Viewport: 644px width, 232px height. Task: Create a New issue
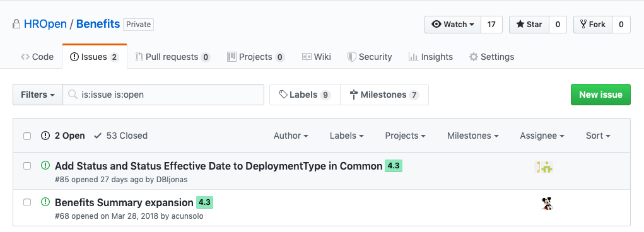pos(600,95)
